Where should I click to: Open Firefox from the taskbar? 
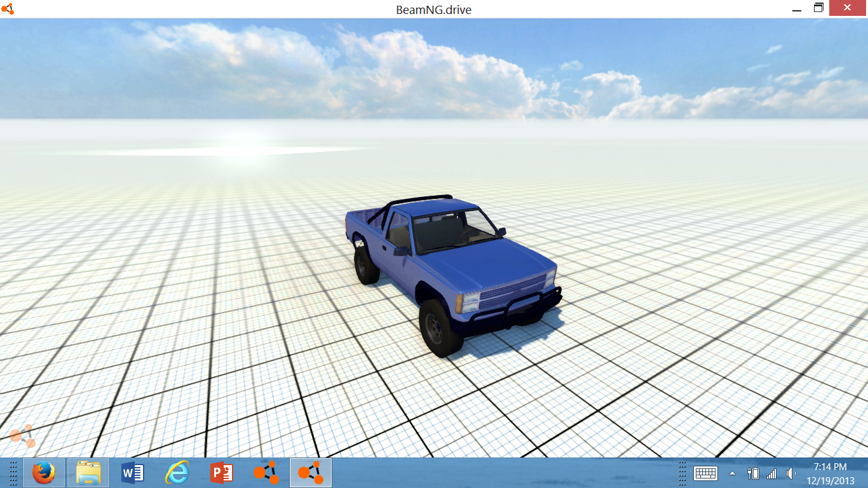tap(44, 473)
